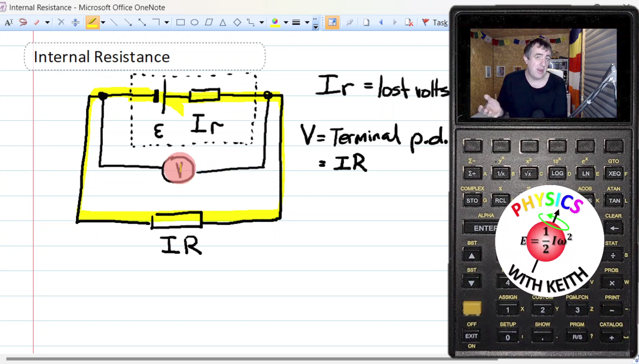639x364 pixels.
Task: Open the pen color dropdown arrow
Action: (x=285, y=22)
